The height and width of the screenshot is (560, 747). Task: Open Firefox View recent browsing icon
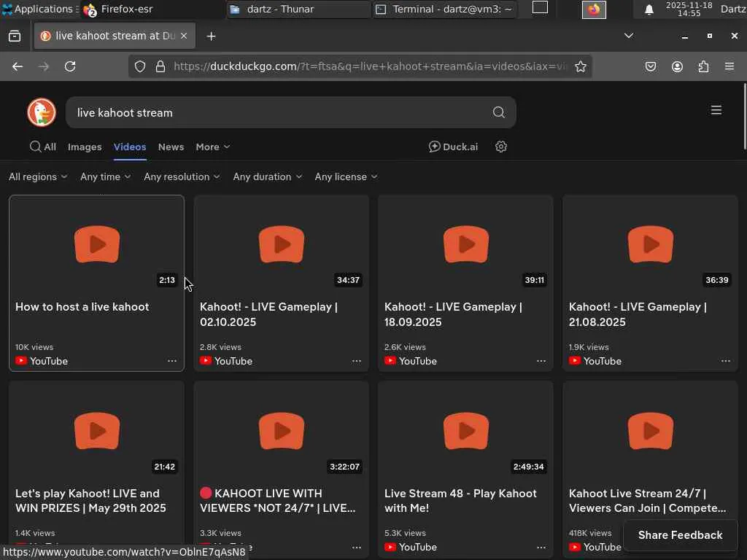click(15, 36)
